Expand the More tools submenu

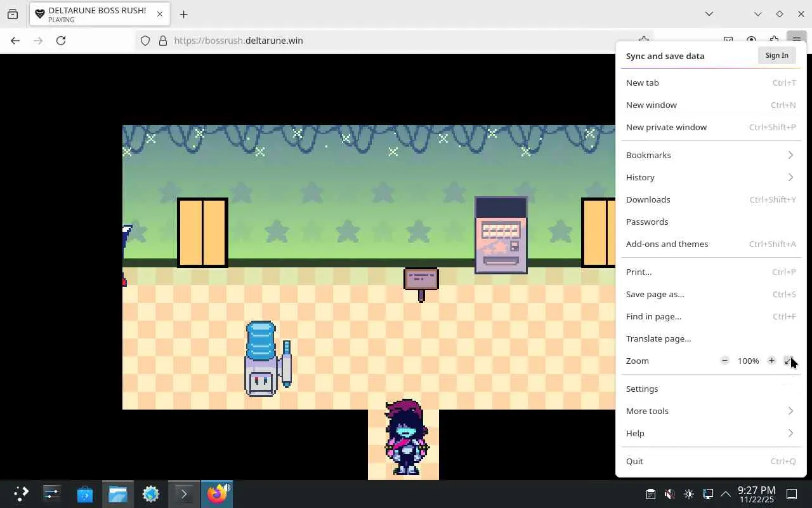[x=710, y=411]
